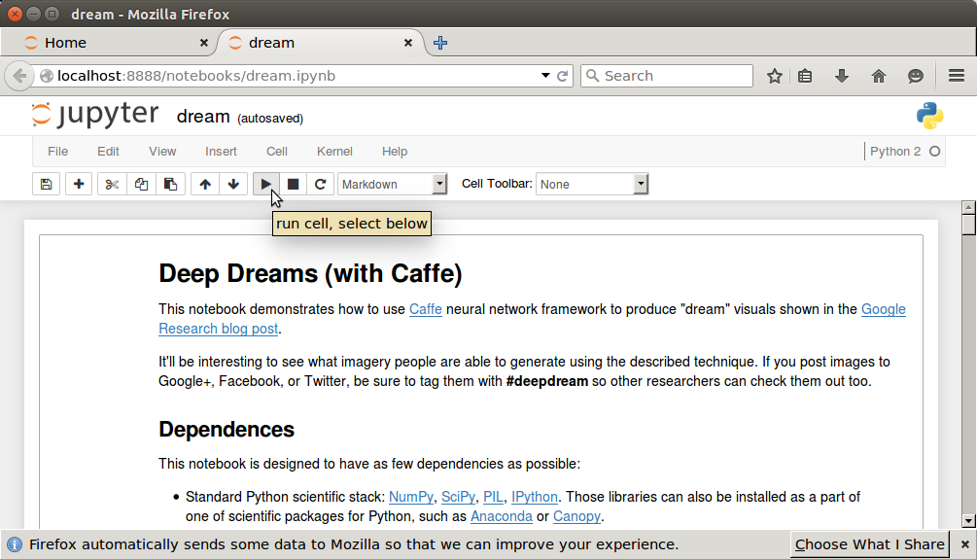Click the Jupyter logo

(x=94, y=115)
